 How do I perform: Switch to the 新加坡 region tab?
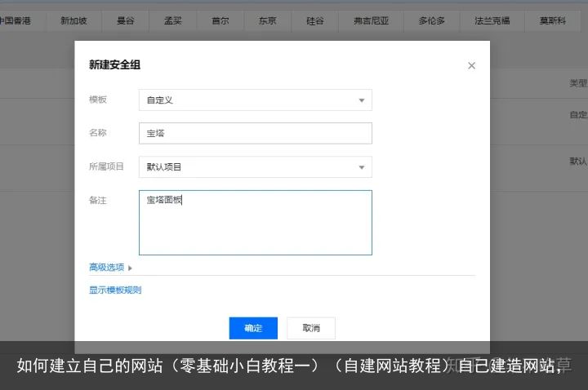[x=73, y=21]
